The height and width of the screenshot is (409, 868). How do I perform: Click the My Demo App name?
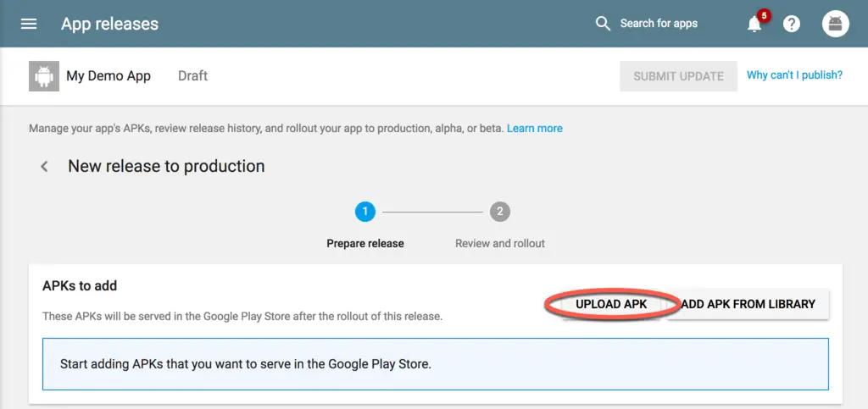[x=108, y=76]
